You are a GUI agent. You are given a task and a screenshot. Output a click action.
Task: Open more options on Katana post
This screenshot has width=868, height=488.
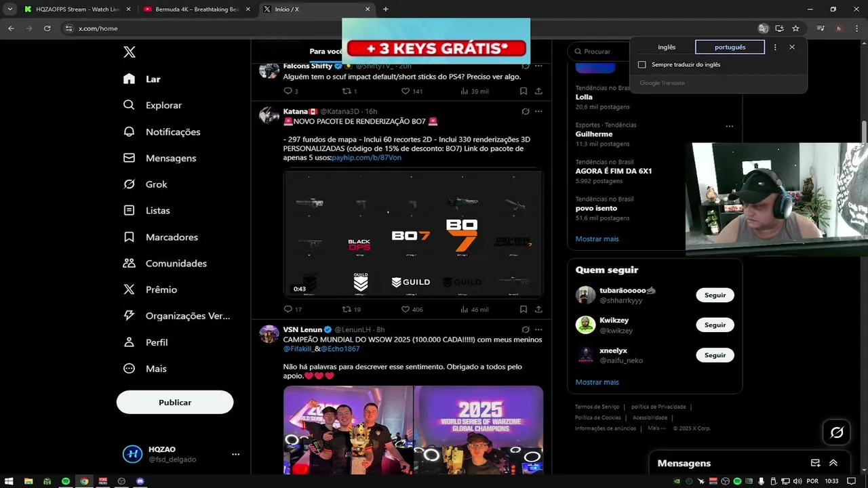click(538, 111)
